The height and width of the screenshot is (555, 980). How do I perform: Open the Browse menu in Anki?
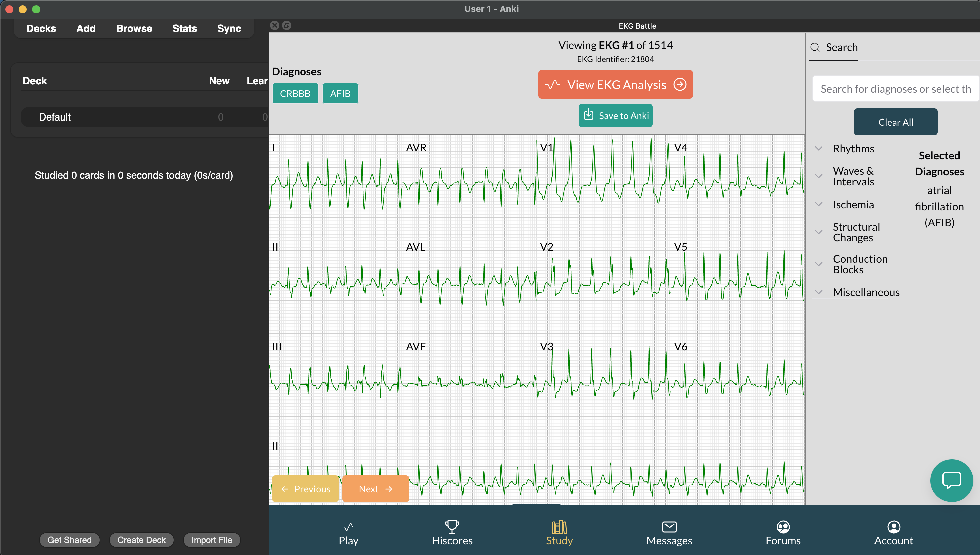(134, 28)
